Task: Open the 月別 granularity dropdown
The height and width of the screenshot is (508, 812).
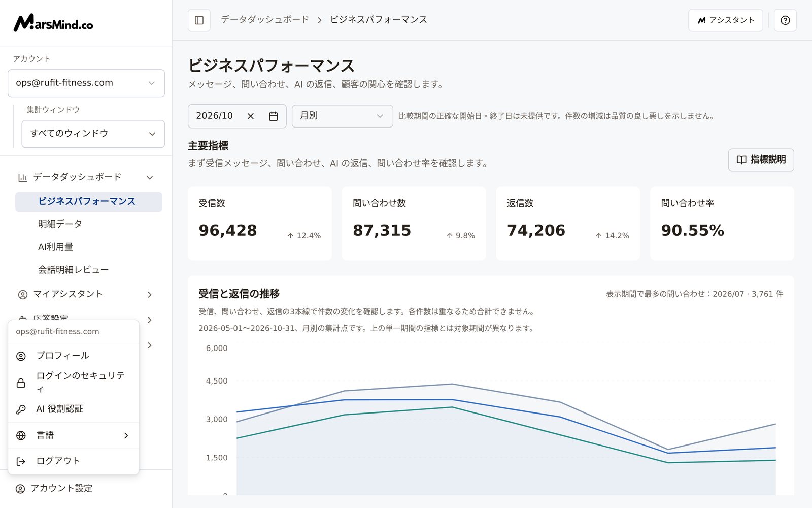Action: point(342,116)
